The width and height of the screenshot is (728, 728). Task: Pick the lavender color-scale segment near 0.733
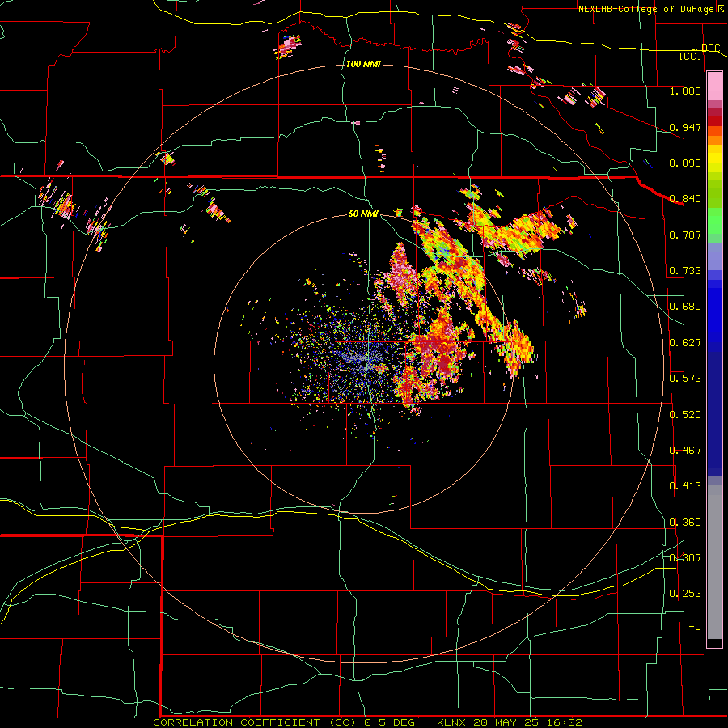click(x=714, y=258)
